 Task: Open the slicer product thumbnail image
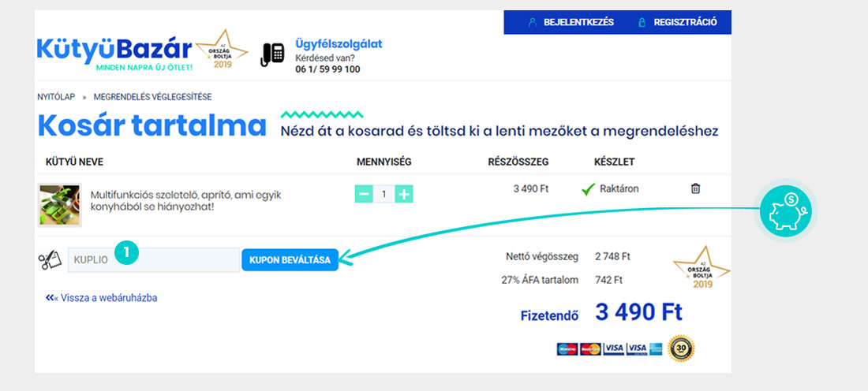[59, 205]
